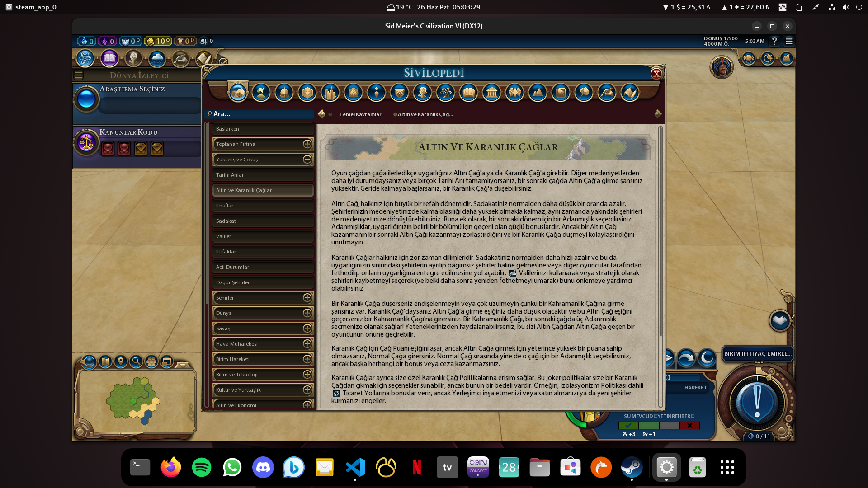Open the minimap search magnifier icon
Screen dimensions: 868x488
[x=136, y=361]
